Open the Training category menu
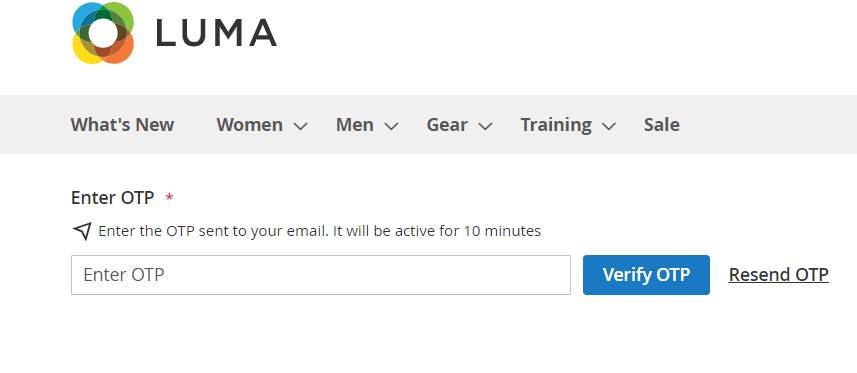Viewport: 857px width, 373px height. [x=556, y=125]
